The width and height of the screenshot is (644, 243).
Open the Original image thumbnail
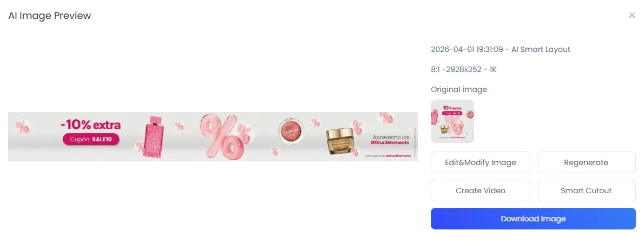point(452,121)
